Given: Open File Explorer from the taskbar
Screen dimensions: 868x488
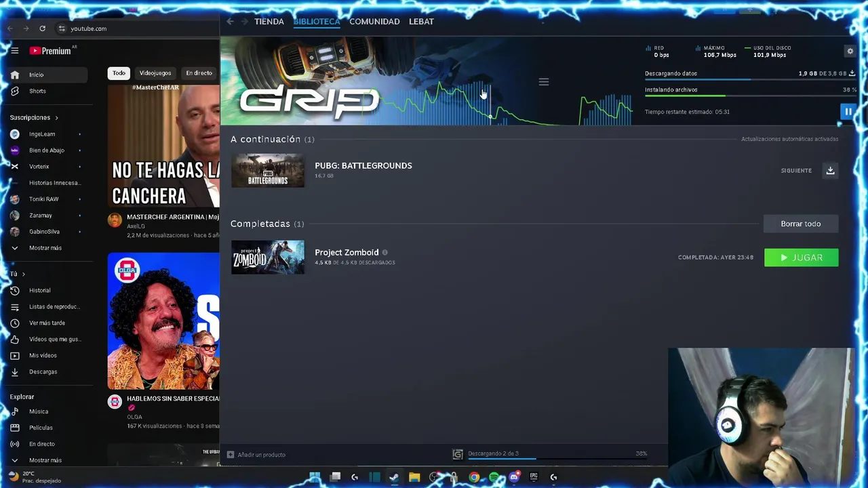Looking at the screenshot, I should click(x=414, y=477).
